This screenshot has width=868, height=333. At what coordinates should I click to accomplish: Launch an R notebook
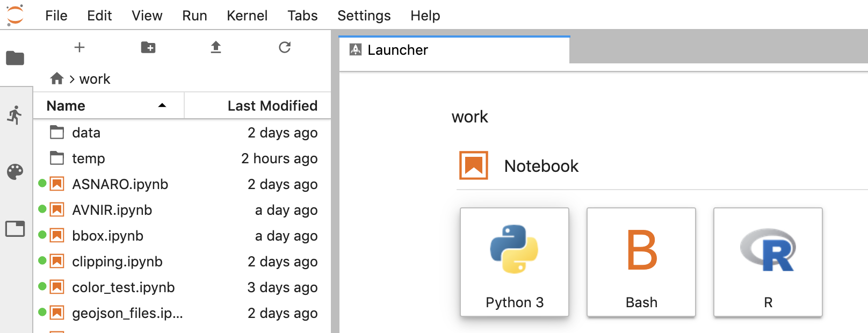(x=768, y=262)
